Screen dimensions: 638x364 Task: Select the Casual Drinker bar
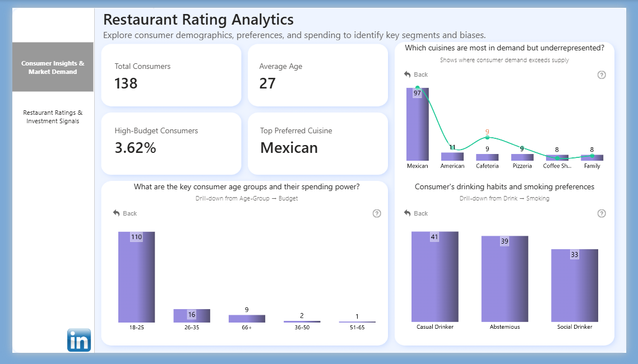(435, 277)
